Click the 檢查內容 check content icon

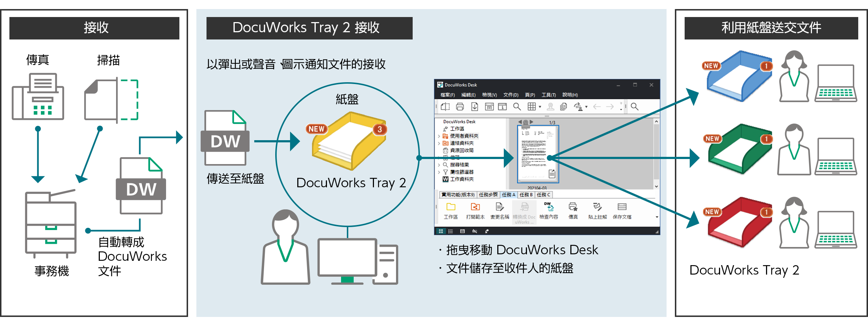tap(549, 207)
